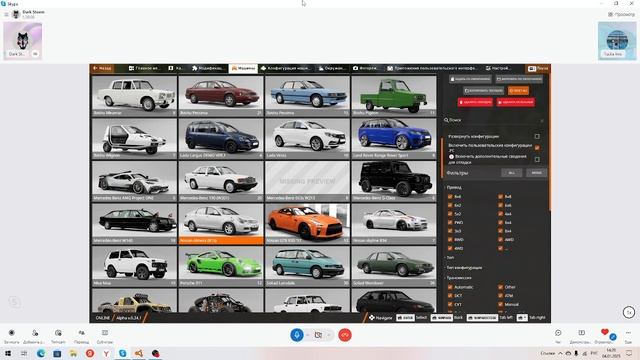Select the orange Nissan GTR thumbnail

click(x=307, y=224)
